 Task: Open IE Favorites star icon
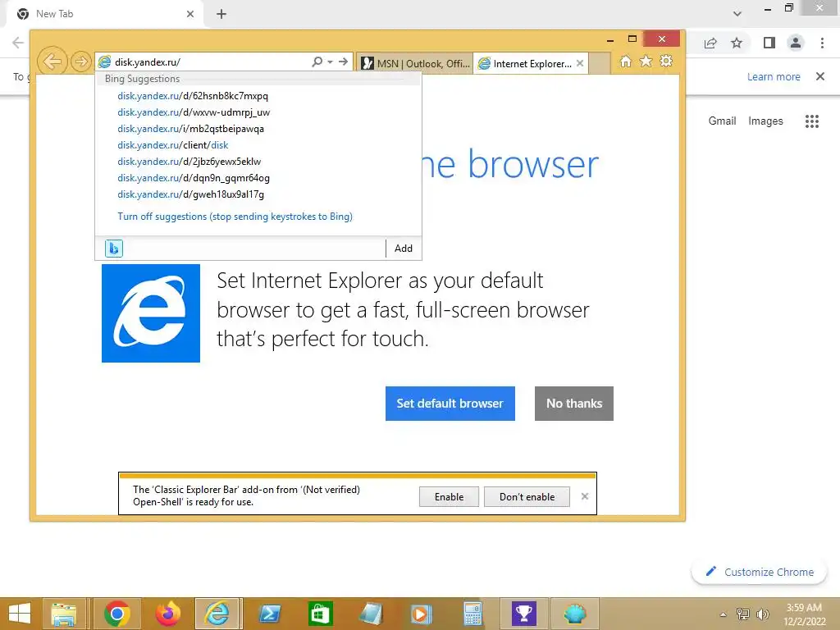(x=646, y=61)
